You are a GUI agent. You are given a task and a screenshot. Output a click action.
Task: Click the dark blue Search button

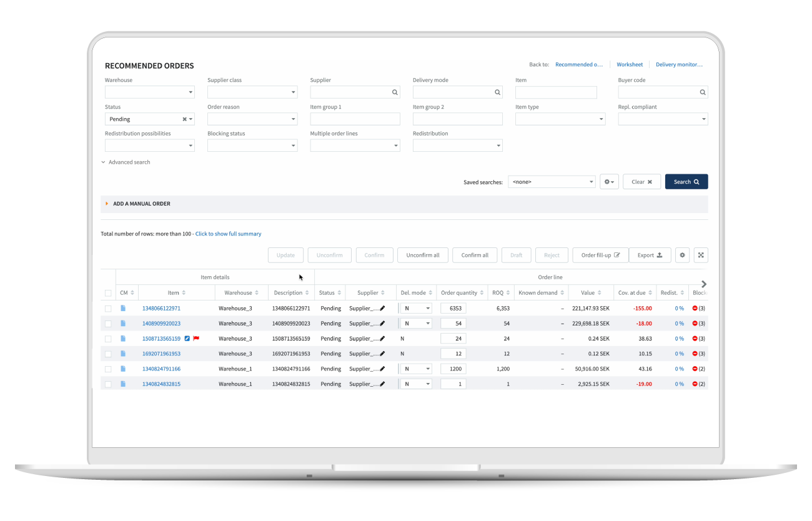(x=686, y=182)
